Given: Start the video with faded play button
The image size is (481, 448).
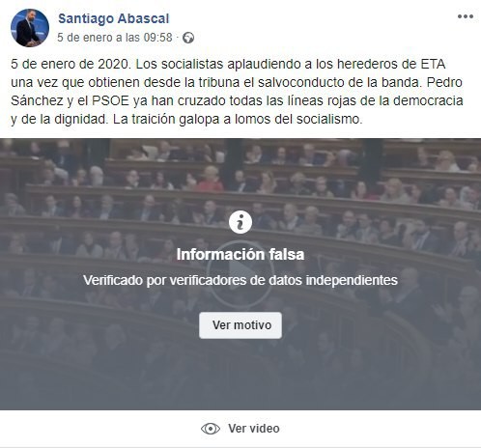Looking at the screenshot, I should click(240, 274).
